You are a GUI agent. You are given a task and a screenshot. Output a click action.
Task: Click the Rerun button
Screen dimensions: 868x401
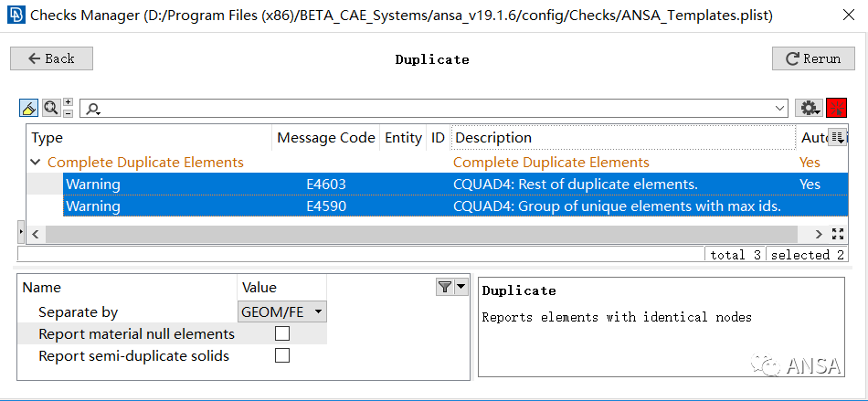tap(813, 58)
